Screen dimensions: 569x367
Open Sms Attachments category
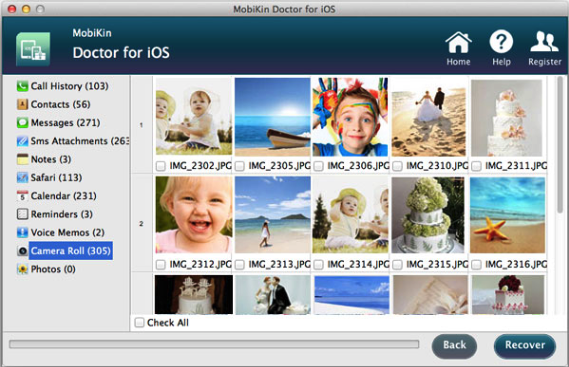79,141
